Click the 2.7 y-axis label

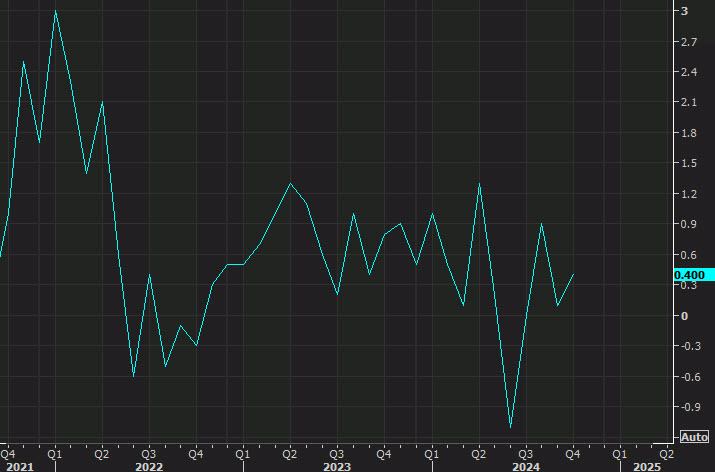click(x=688, y=42)
